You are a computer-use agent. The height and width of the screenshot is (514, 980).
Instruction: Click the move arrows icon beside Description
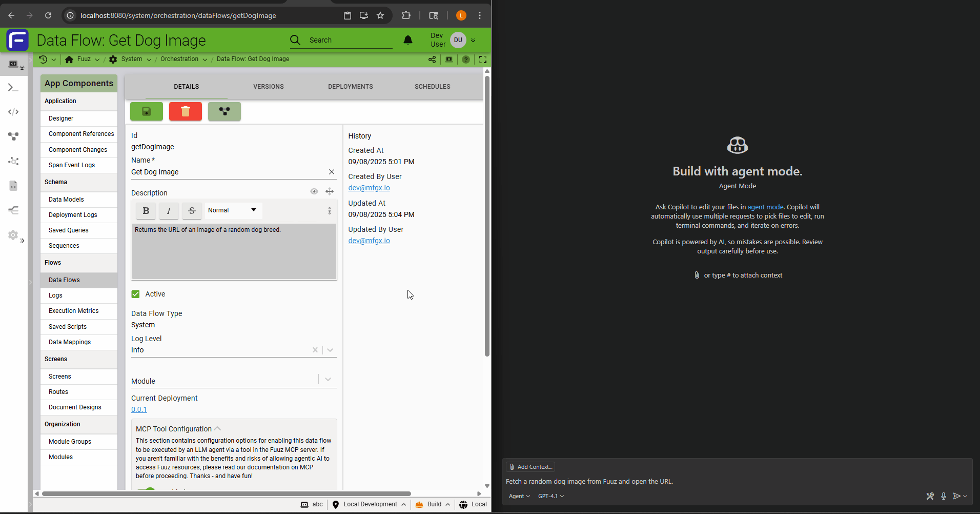330,191
